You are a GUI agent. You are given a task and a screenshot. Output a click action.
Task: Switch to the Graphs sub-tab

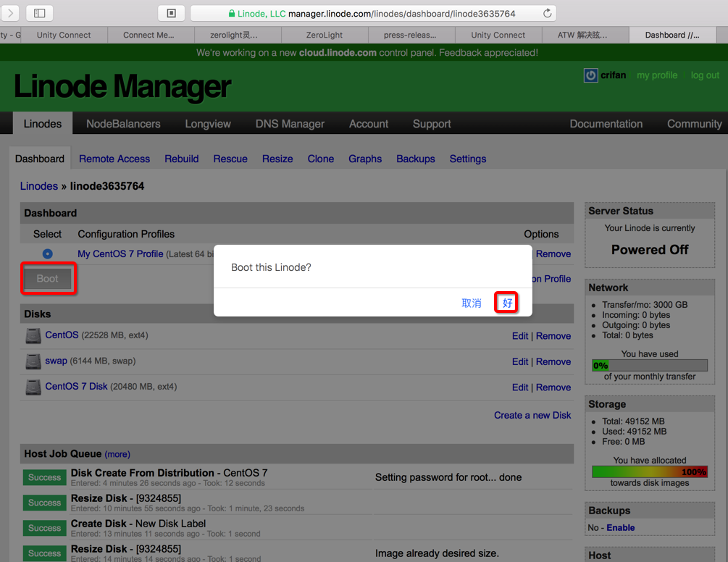click(365, 159)
